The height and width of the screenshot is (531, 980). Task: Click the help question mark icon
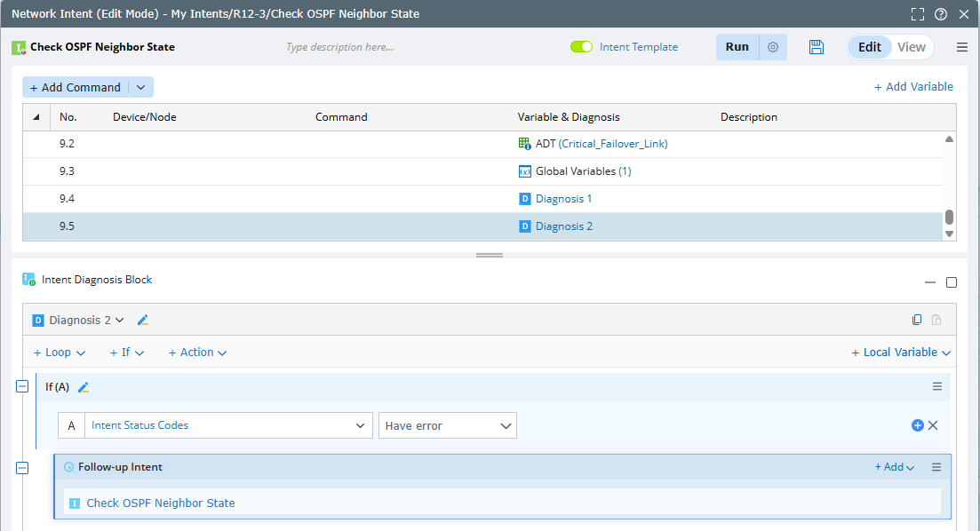[x=941, y=14]
